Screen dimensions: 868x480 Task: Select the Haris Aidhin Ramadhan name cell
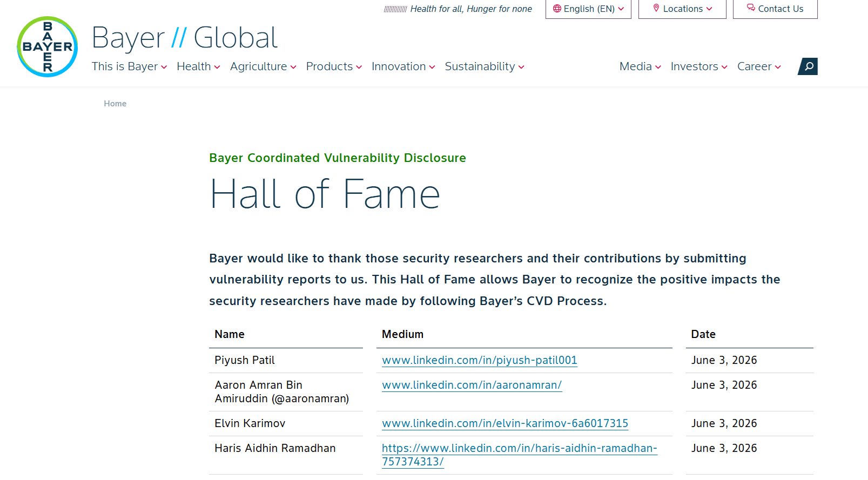point(286,455)
